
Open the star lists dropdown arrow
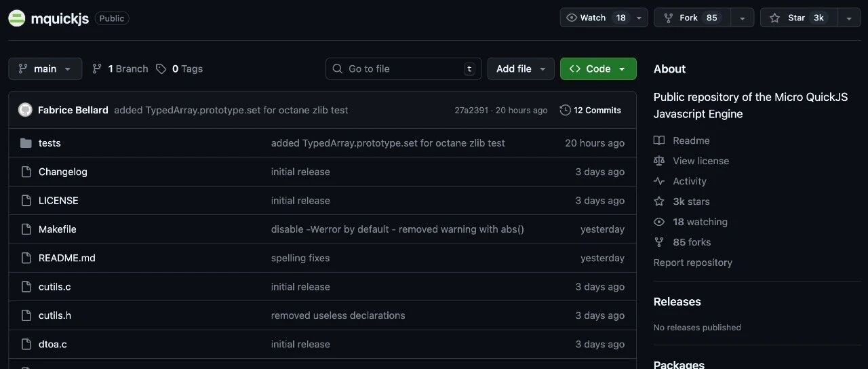point(849,18)
